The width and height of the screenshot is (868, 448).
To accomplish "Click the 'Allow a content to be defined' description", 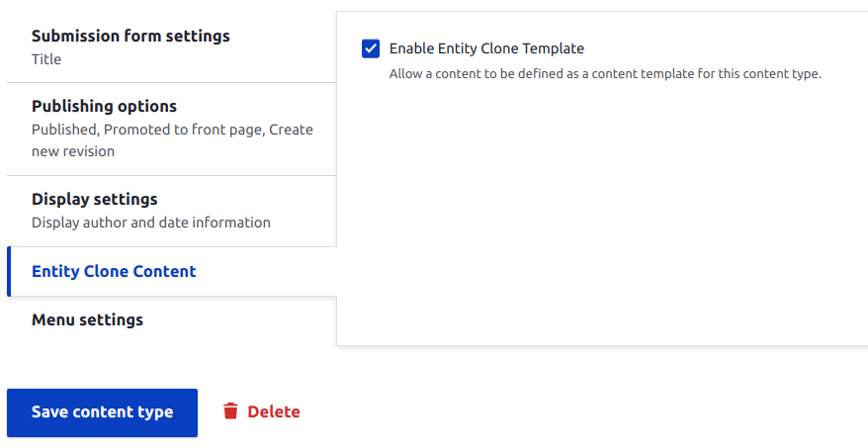I will coord(605,74).
